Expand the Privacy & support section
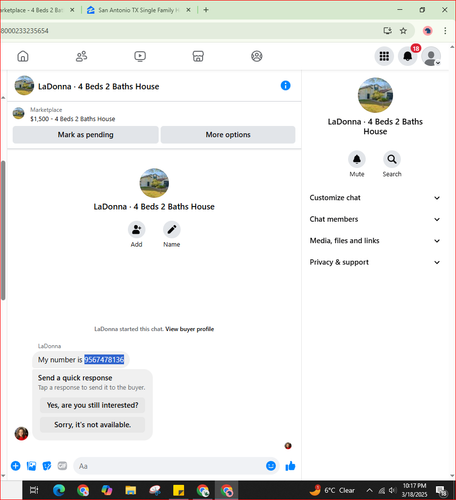This screenshot has height=500, width=456. pyautogui.click(x=375, y=262)
